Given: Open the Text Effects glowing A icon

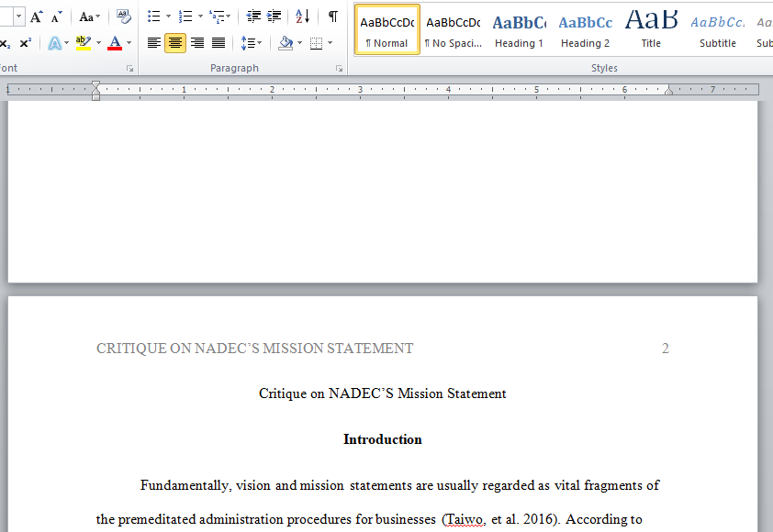Looking at the screenshot, I should coord(55,43).
